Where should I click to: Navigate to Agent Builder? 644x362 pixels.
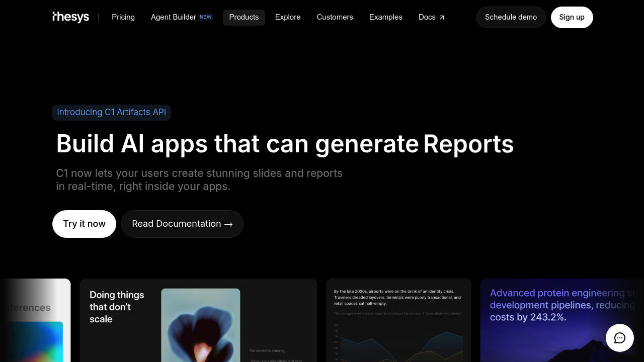click(173, 17)
